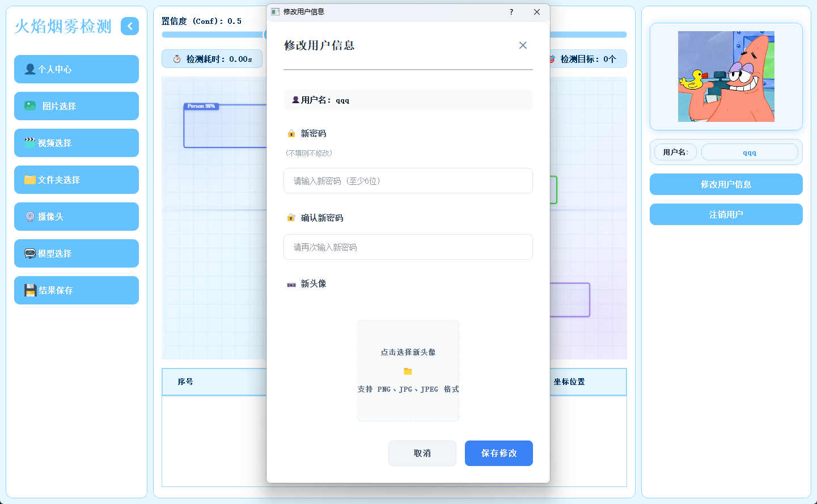This screenshot has width=817, height=504.
Task: Click the camera icon beside 新头像
Action: coord(291,284)
